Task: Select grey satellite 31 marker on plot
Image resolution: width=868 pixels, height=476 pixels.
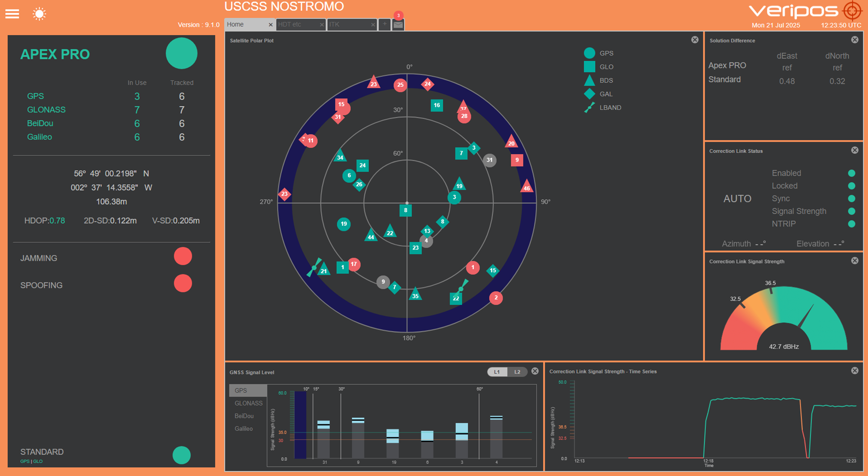Action: pos(490,160)
